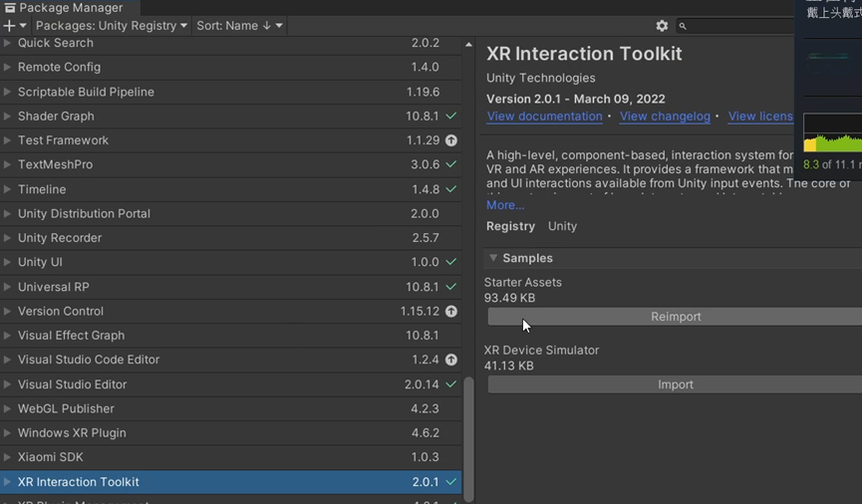Click the Xiaomi SDK version 1.0.3
Screen dimensions: 862x504
tap(425, 457)
